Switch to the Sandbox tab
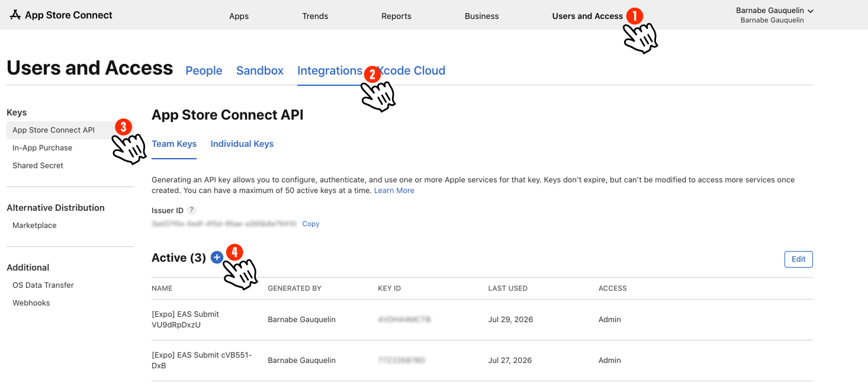Viewport: 868px width, 389px height. pyautogui.click(x=260, y=70)
